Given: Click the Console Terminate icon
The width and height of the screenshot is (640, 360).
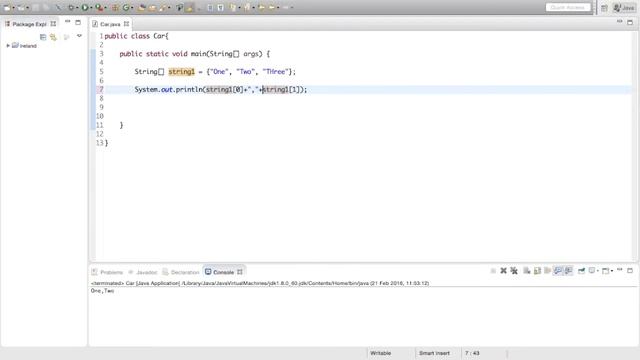Looking at the screenshot, I should [493, 271].
